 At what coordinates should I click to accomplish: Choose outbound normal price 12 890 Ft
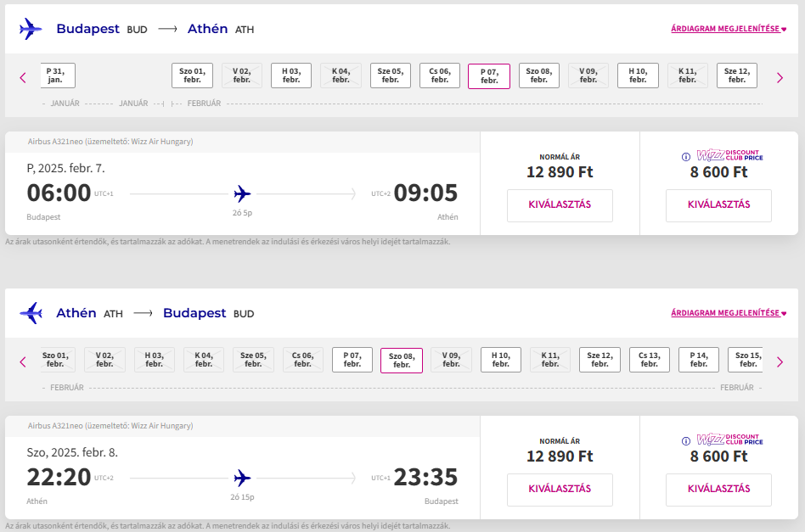tap(560, 205)
